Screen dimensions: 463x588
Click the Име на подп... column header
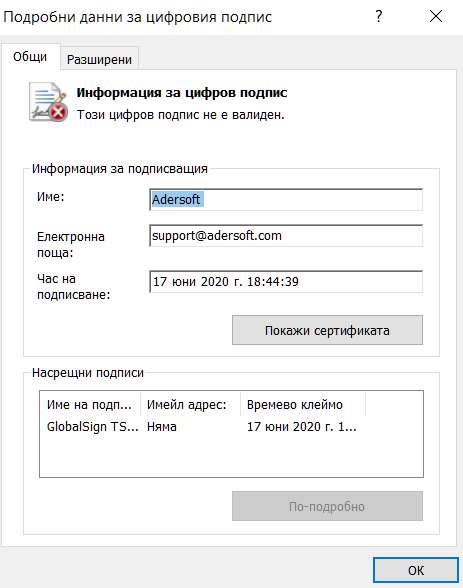[90, 405]
